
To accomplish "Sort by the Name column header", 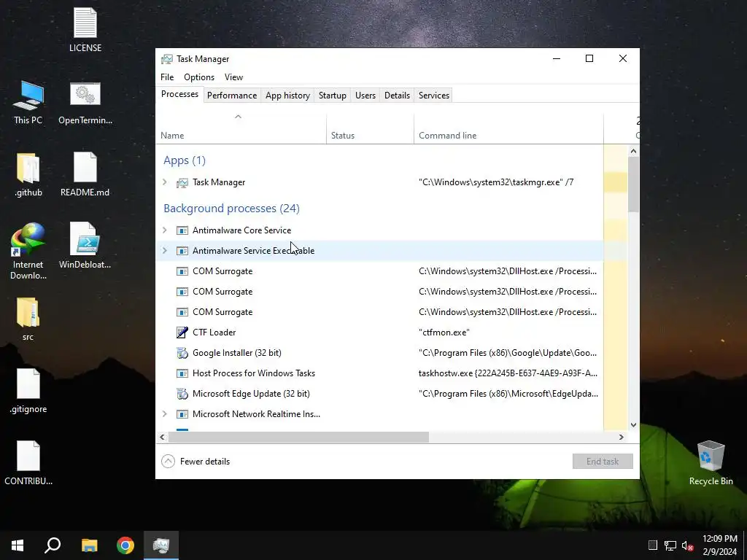I will [x=241, y=128].
